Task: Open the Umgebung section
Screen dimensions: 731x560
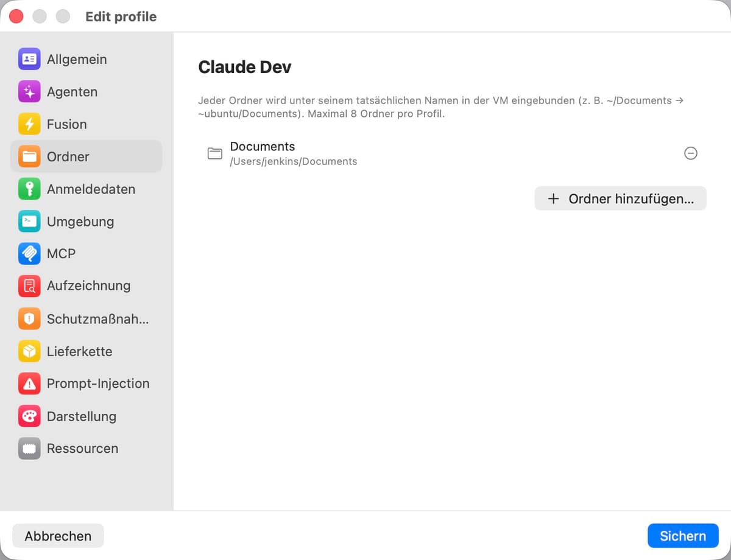Action: (87, 222)
